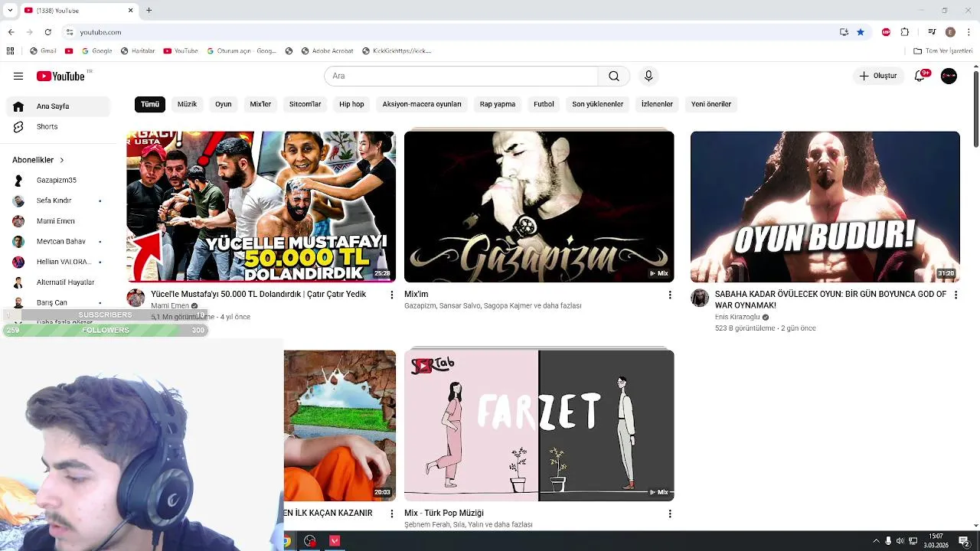The image size is (980, 551).
Task: Click Enis Kirazoğlu channel avatar
Action: [x=700, y=298]
